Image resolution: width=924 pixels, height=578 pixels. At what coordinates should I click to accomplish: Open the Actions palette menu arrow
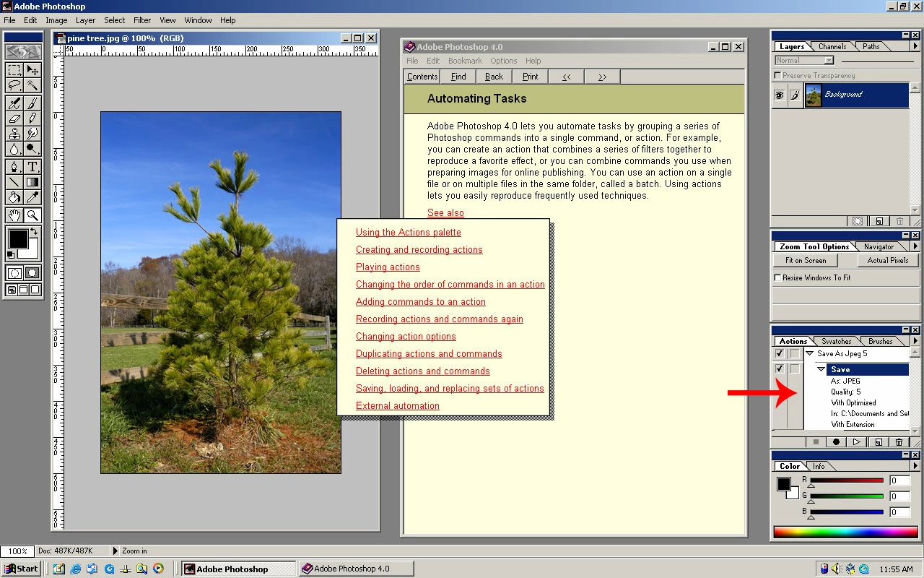click(915, 341)
